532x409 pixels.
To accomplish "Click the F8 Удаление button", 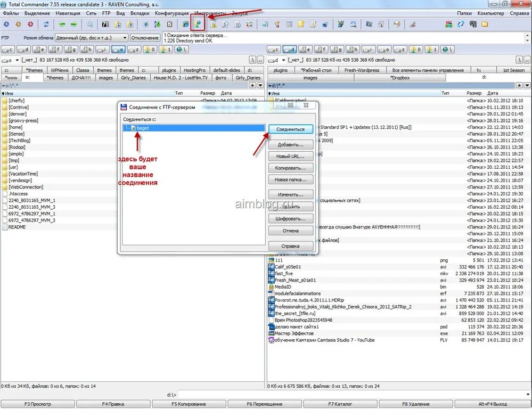I will point(415,404).
